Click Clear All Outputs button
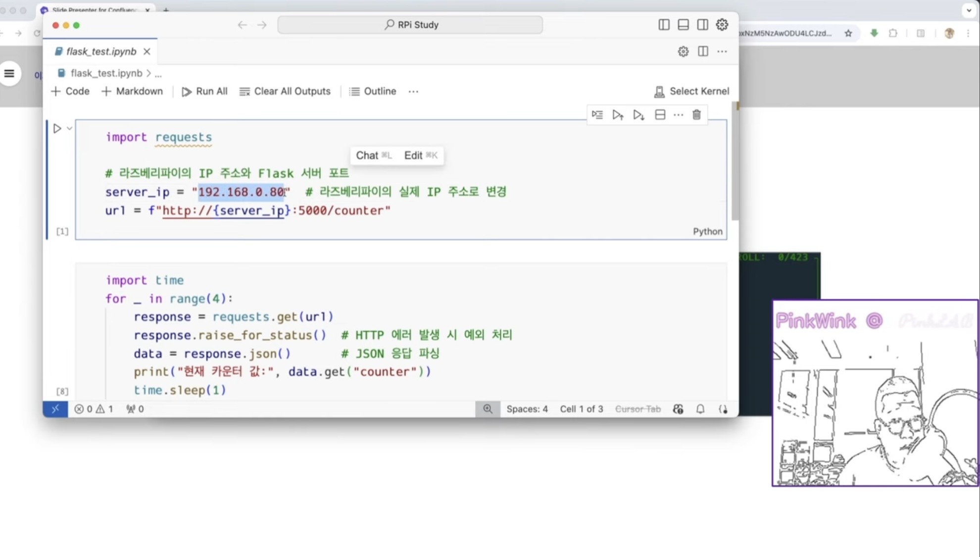 point(285,92)
